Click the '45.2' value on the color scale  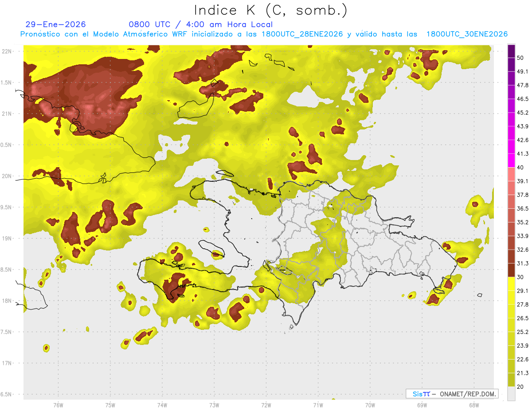coord(523,113)
